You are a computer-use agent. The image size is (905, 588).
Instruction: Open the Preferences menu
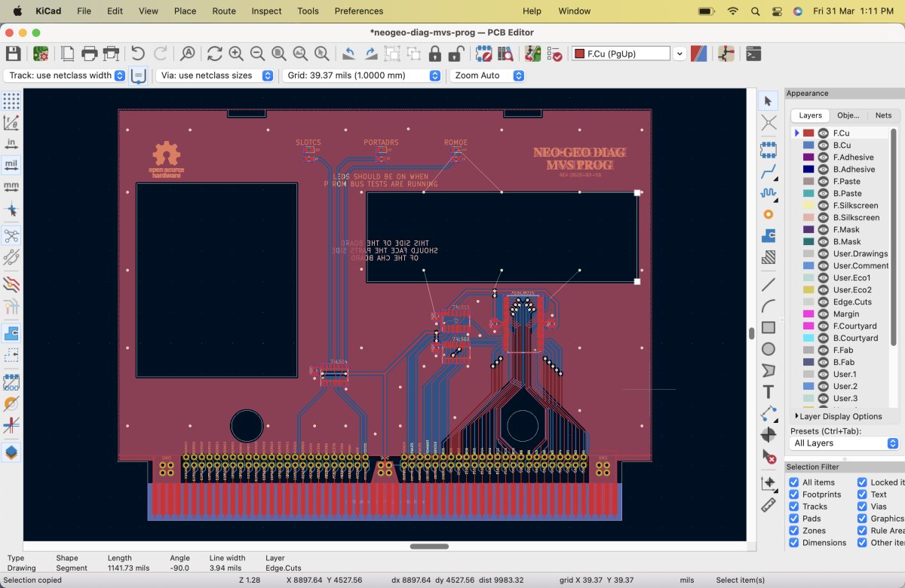coord(358,11)
